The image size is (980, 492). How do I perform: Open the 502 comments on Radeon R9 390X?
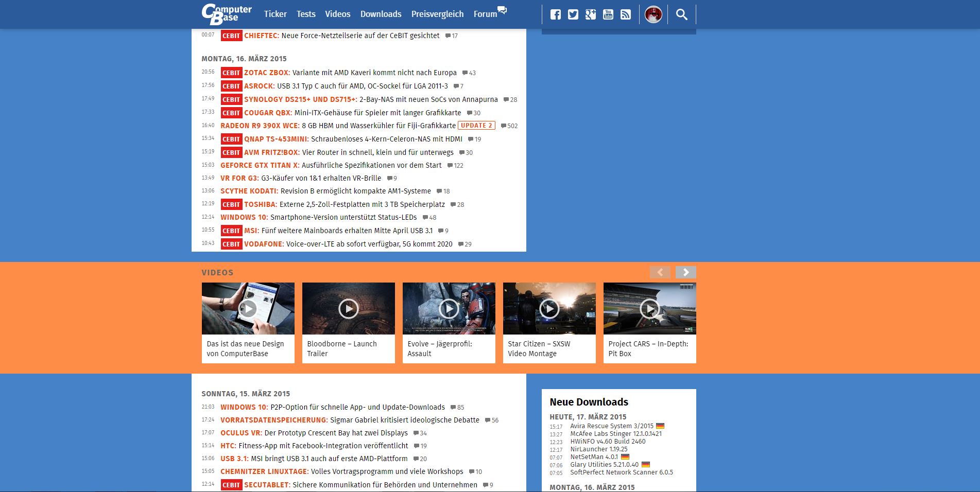click(x=509, y=126)
